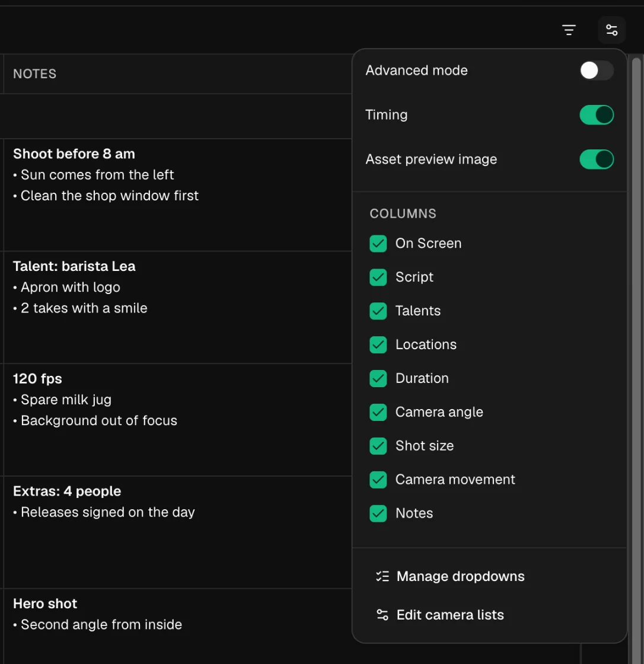Image resolution: width=644 pixels, height=664 pixels.
Task: Open the filter icon in top bar
Action: click(569, 30)
